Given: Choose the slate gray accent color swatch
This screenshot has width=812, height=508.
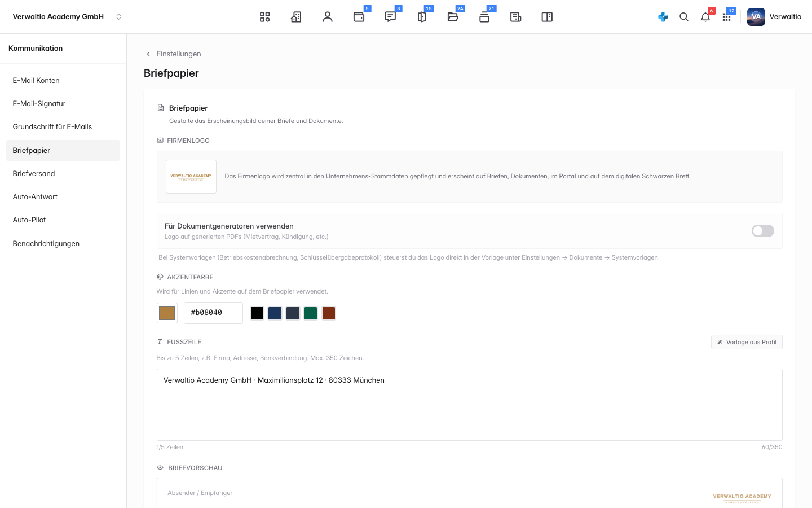Looking at the screenshot, I should 293,313.
